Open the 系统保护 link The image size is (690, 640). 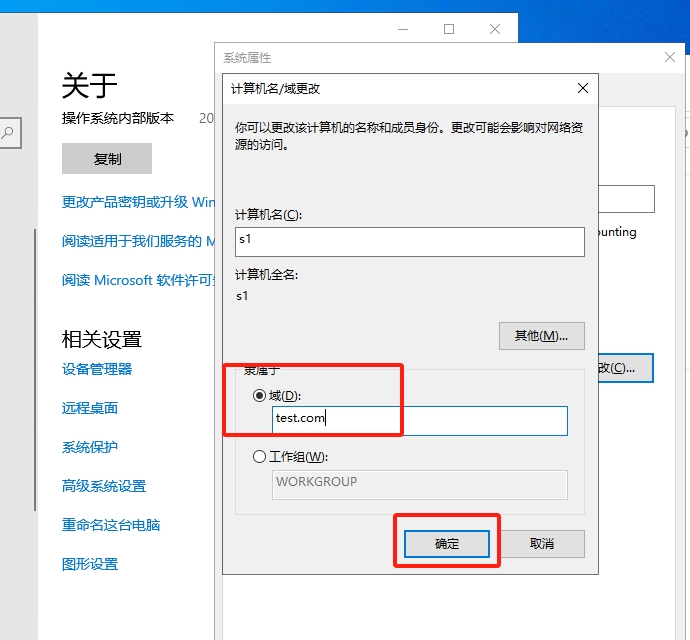pyautogui.click(x=90, y=447)
